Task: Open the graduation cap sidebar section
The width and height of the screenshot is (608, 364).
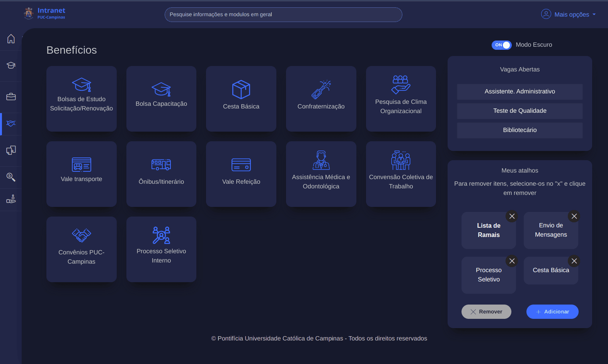Action: coord(11,65)
